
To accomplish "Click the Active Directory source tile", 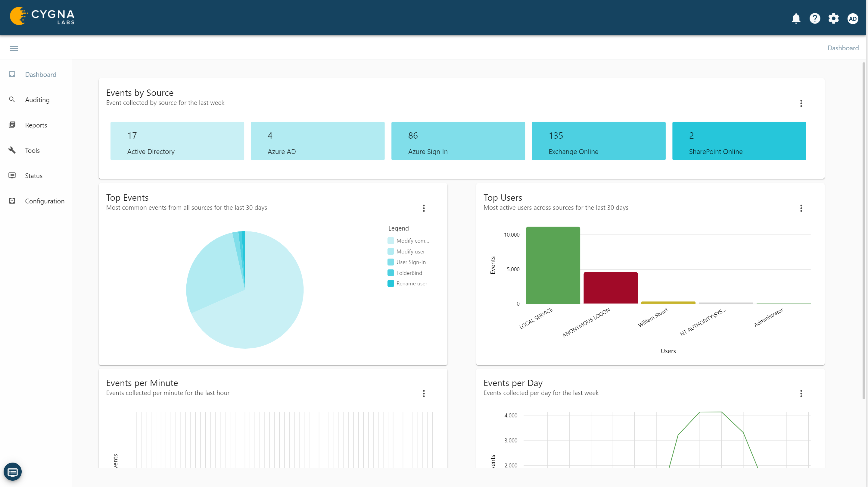I will (177, 141).
